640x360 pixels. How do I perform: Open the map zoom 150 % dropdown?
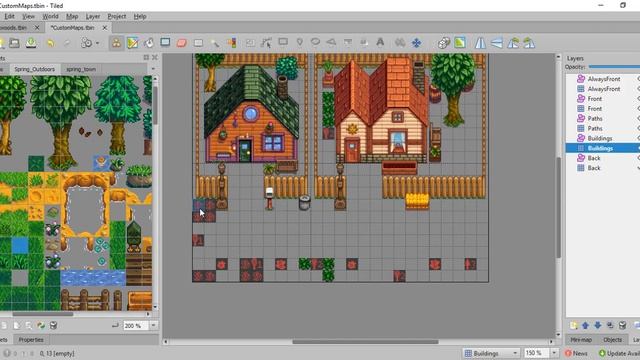click(x=554, y=353)
